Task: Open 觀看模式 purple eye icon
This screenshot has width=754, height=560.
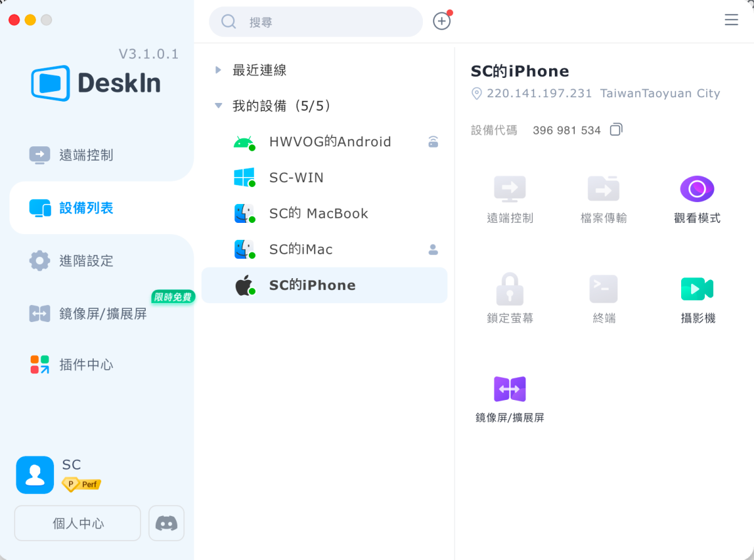Action: (x=697, y=189)
